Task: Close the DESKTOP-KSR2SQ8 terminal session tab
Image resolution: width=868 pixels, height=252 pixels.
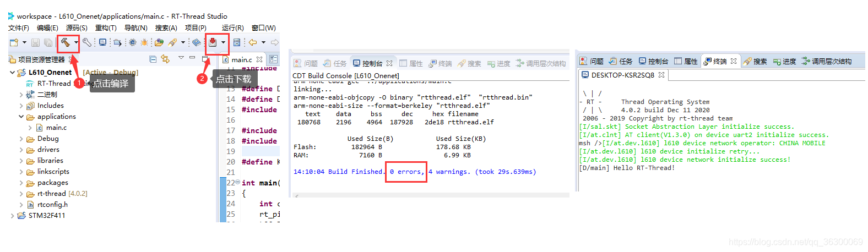Action: coord(661,75)
